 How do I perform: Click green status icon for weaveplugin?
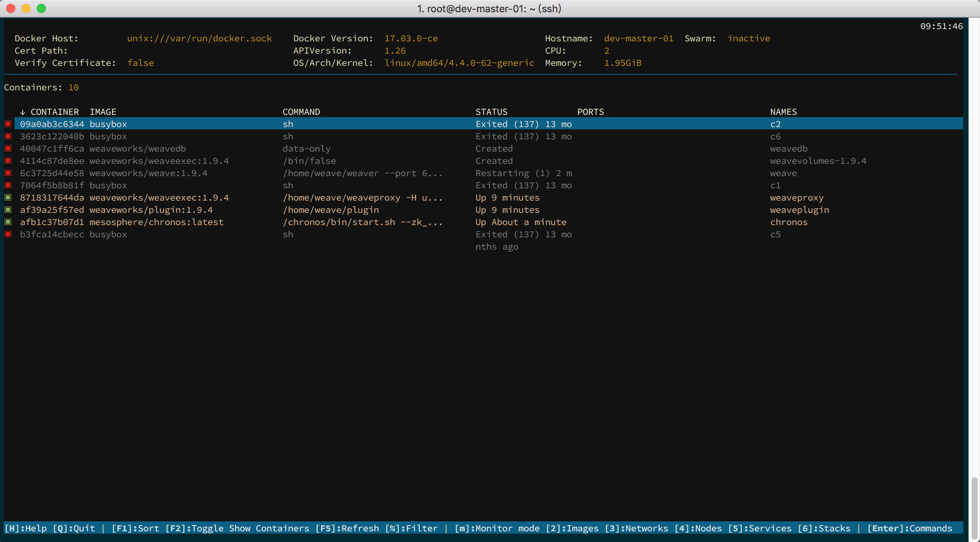coord(8,210)
